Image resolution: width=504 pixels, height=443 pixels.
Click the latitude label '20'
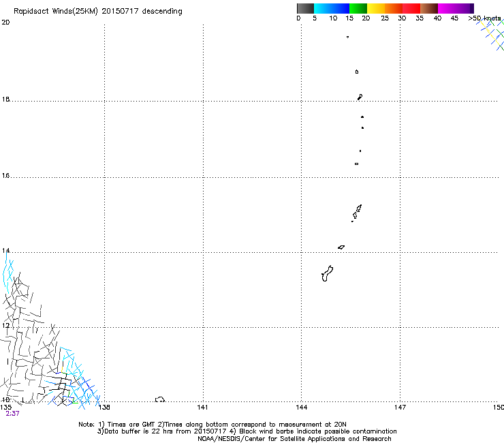[x=5, y=22]
